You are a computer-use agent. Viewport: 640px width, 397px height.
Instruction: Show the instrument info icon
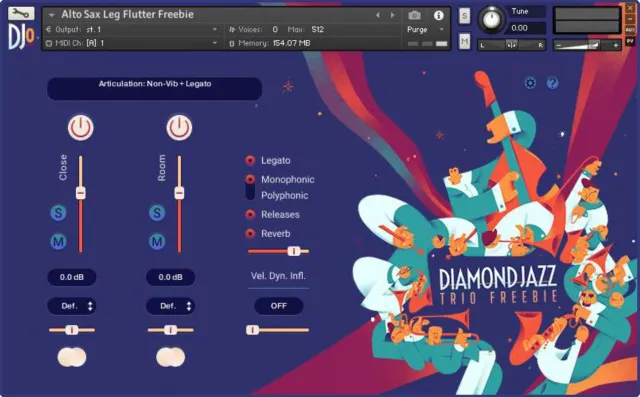pyautogui.click(x=438, y=16)
